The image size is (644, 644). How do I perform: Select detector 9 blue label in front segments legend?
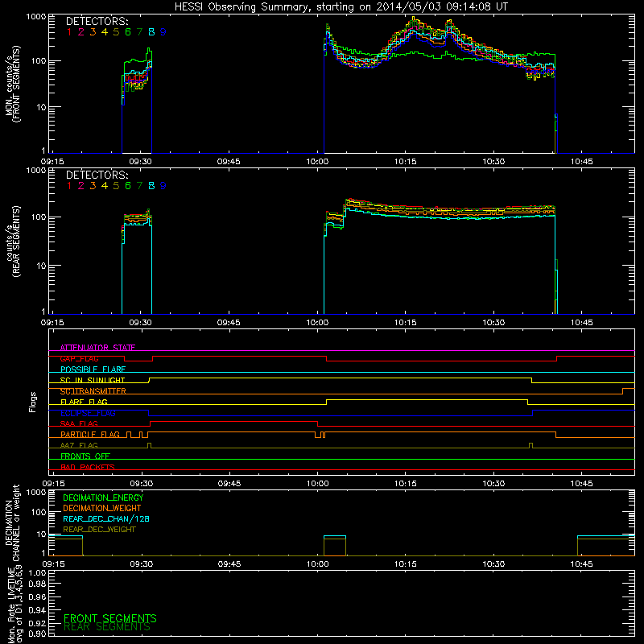click(163, 32)
